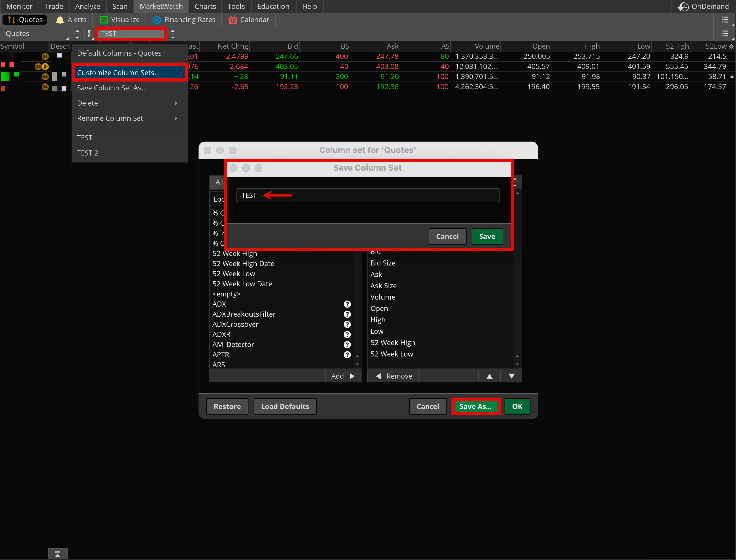Click the Restore button
The height and width of the screenshot is (560, 736).
(227, 406)
